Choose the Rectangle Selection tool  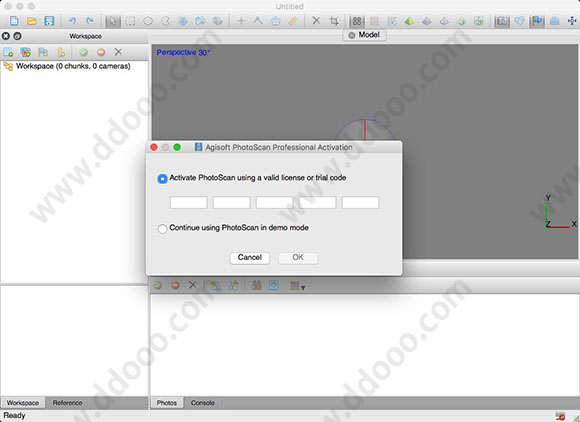point(130,21)
